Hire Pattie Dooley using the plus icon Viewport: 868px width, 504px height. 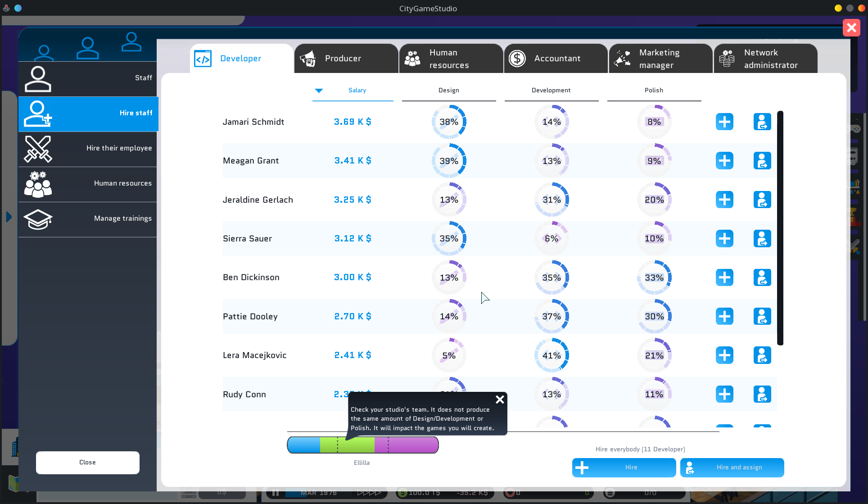pos(724,316)
